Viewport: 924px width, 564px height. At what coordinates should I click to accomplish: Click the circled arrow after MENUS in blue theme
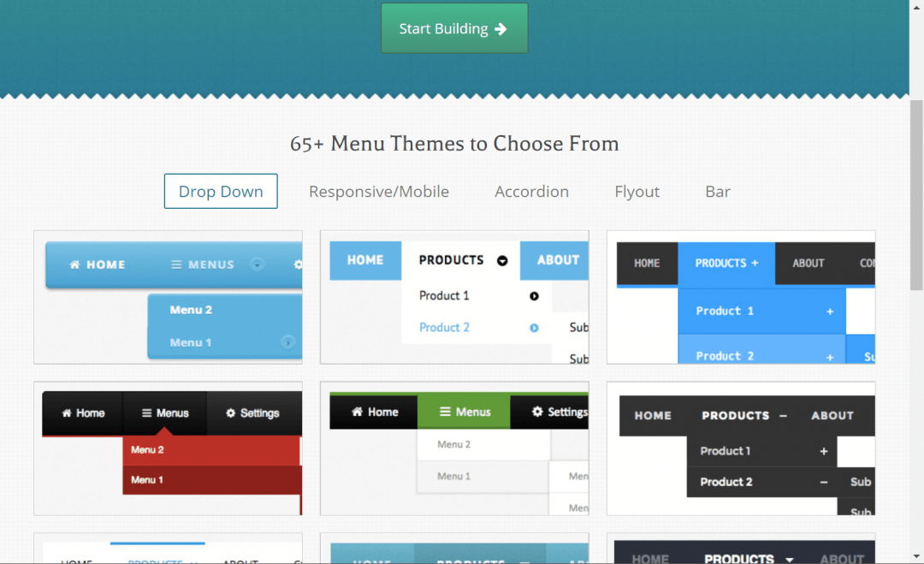click(257, 264)
